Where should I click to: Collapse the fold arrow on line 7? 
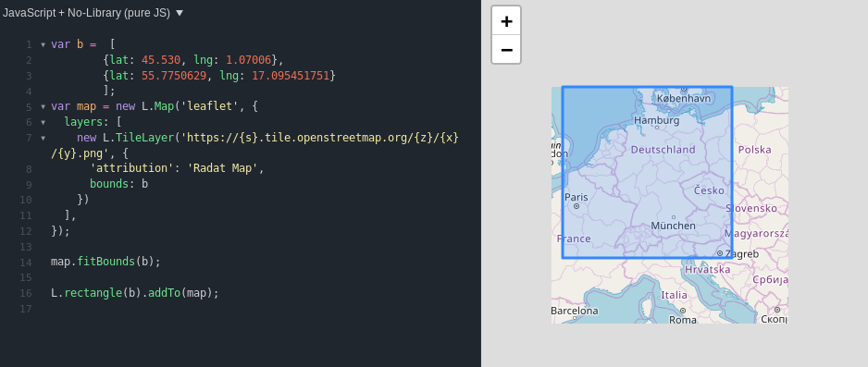tap(43, 138)
